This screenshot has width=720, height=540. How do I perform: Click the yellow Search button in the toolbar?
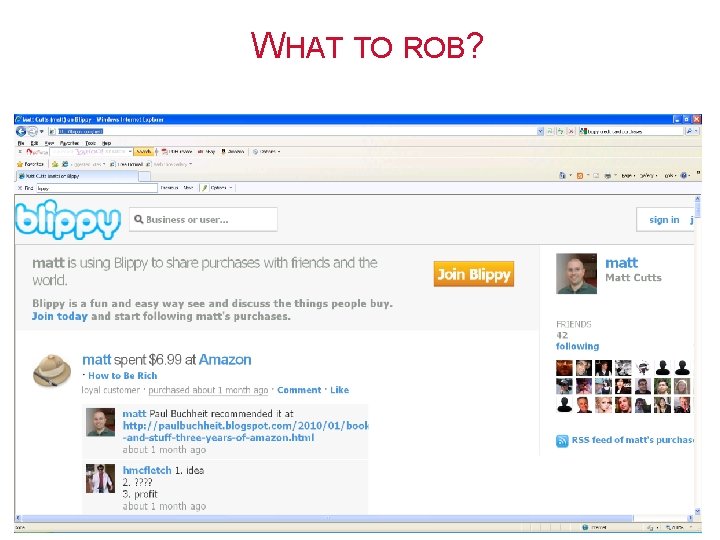click(x=143, y=152)
